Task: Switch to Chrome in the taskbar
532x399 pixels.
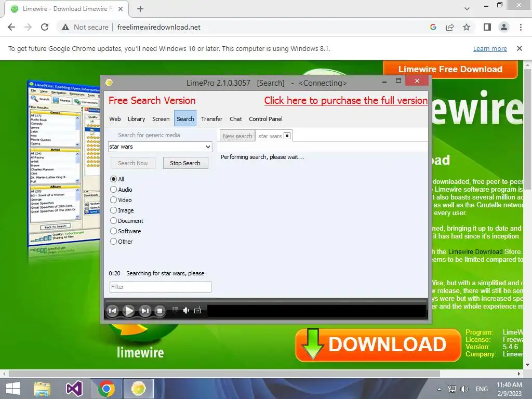Action: [106, 389]
